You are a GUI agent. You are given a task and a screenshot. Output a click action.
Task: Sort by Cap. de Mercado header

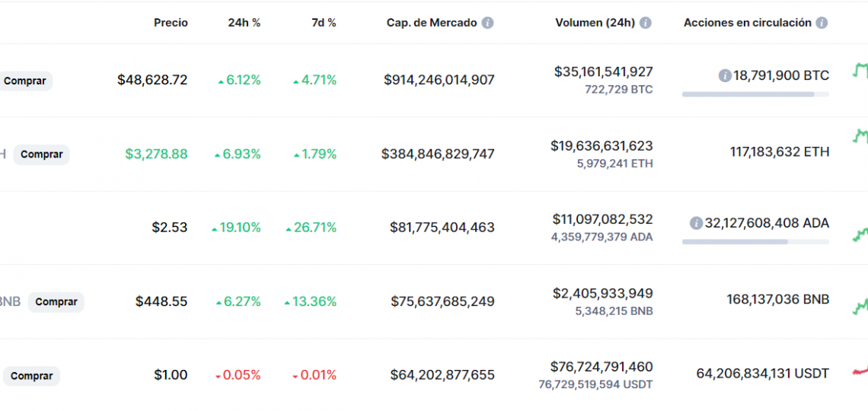tap(432, 23)
